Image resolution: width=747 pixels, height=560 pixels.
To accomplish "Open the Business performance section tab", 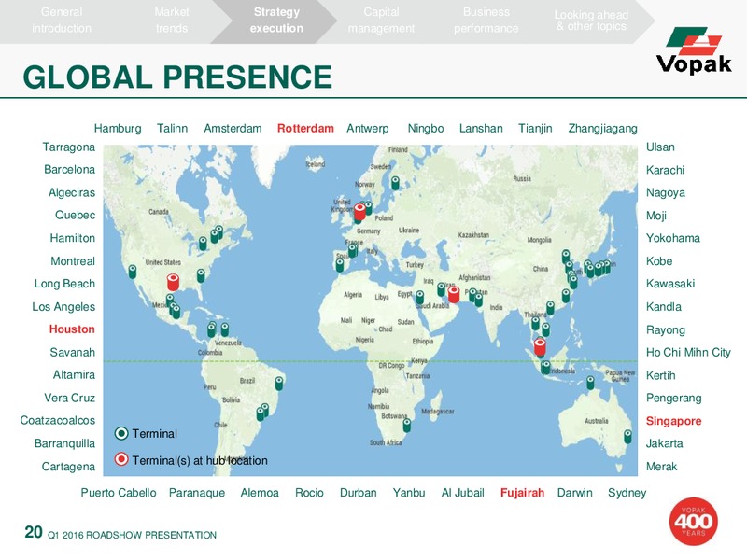I will pyautogui.click(x=486, y=20).
